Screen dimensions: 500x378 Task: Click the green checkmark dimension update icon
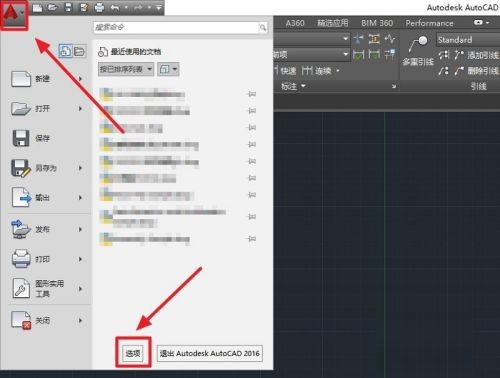coord(359,54)
